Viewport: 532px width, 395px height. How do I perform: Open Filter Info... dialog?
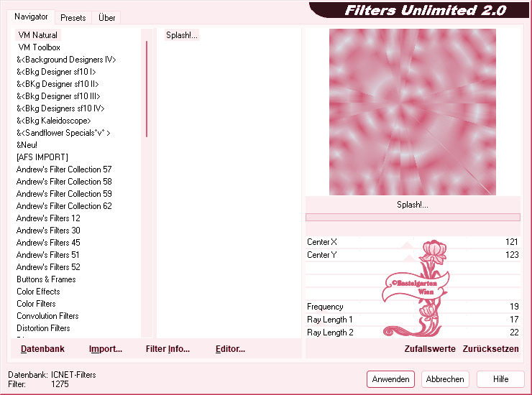pos(168,349)
